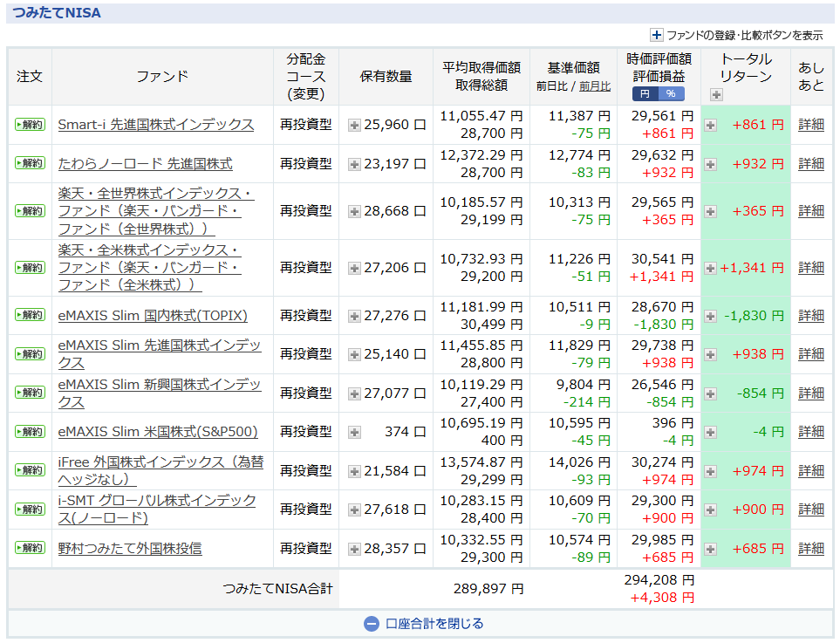Image resolution: width=840 pixels, height=643 pixels.
Task: Click 前月比 link in 基準価額 header
Action: click(595, 86)
